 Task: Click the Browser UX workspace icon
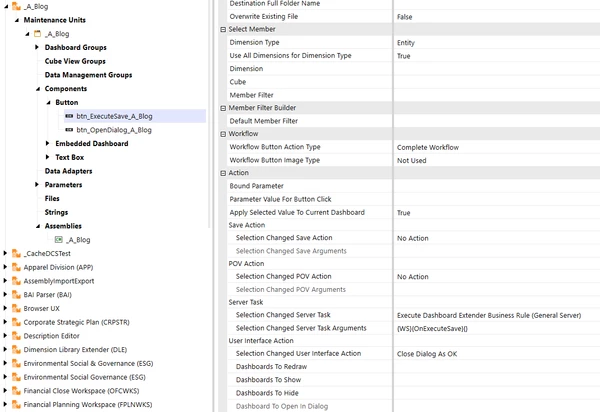pos(16,308)
